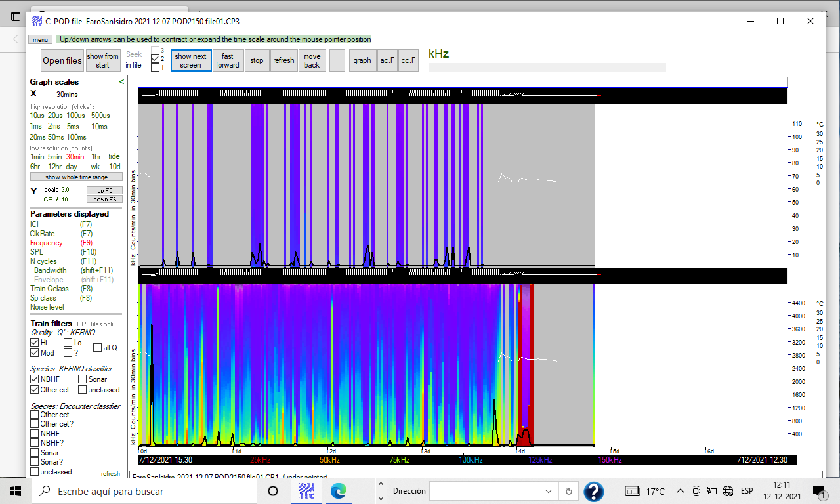This screenshot has height=504, width=840.
Task: Click the blue help question mark icon
Action: pyautogui.click(x=593, y=491)
